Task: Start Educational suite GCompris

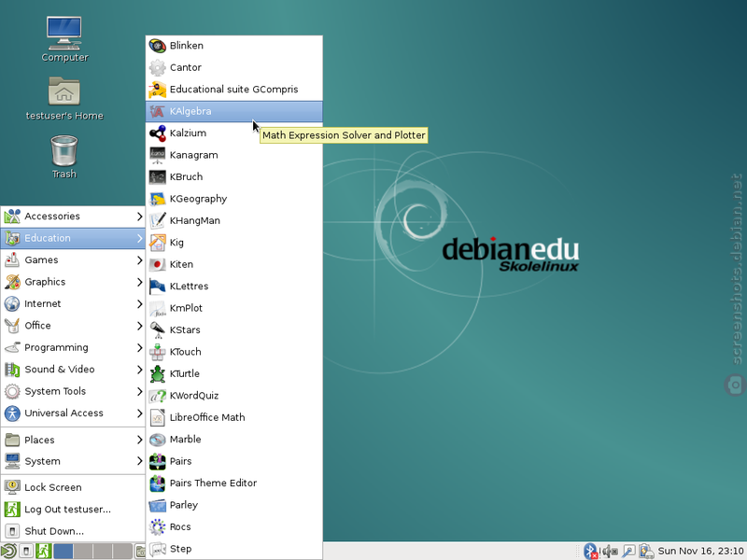Action: (x=234, y=90)
